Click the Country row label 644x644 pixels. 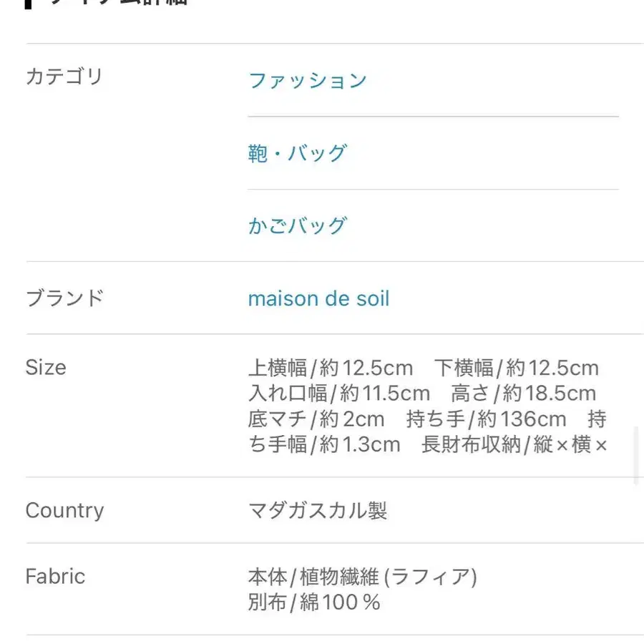click(64, 510)
